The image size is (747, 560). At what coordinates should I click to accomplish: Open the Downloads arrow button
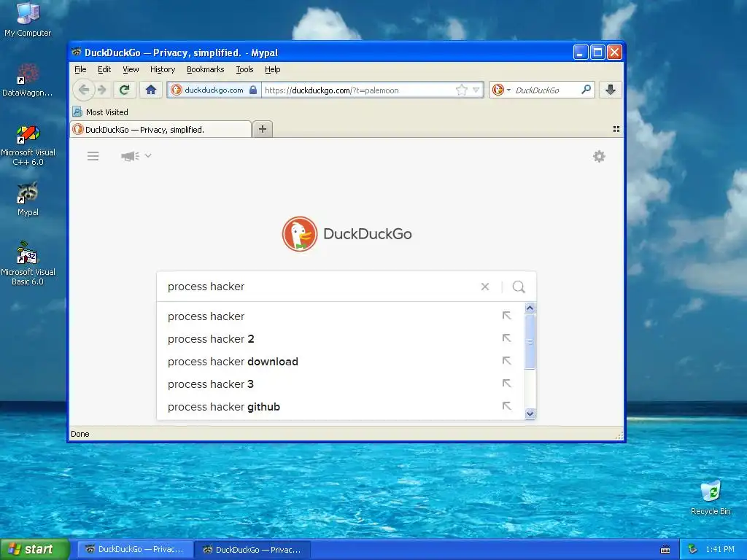click(611, 90)
